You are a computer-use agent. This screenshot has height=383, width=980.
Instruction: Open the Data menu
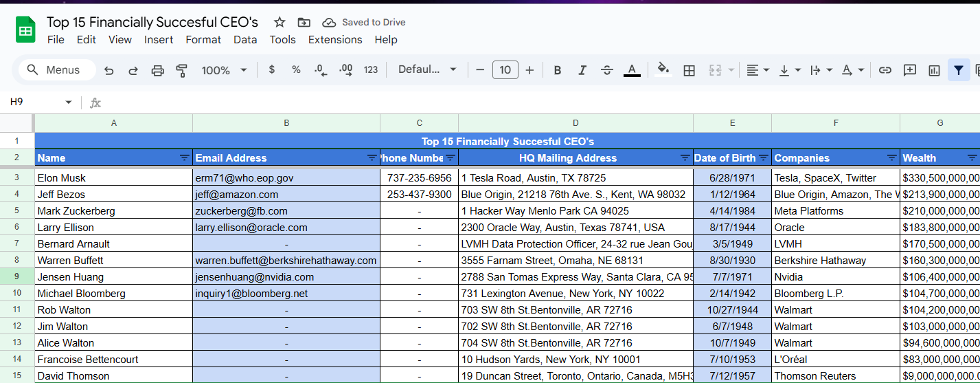click(x=245, y=40)
